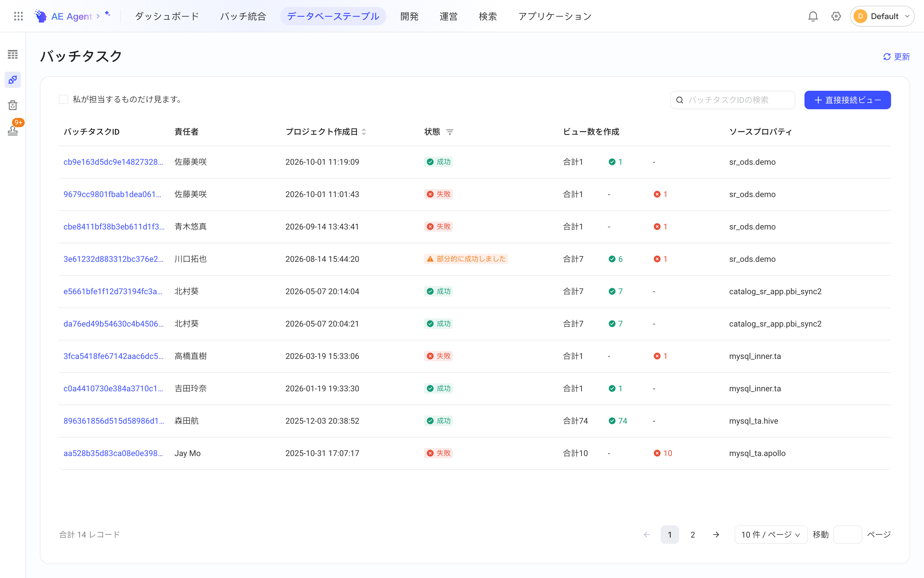The height and width of the screenshot is (578, 924).
Task: Open batch task 896361856d515d58986d1...
Action: (x=114, y=421)
